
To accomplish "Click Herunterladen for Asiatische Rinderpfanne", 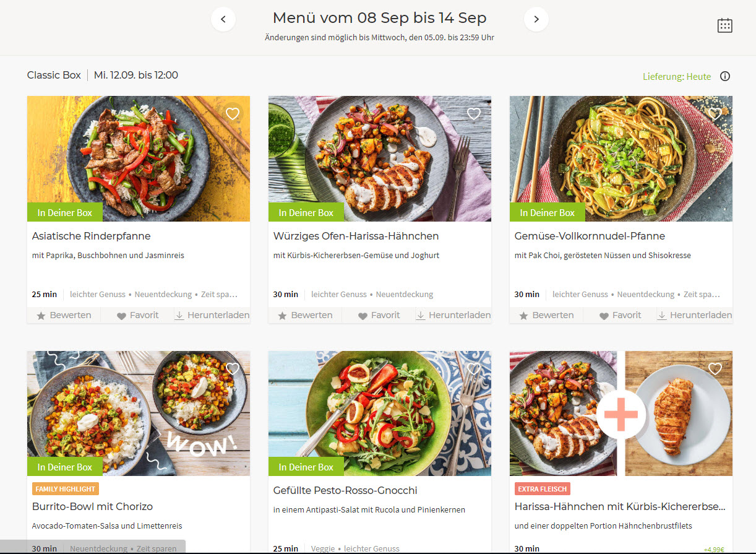I will [x=179, y=315].
